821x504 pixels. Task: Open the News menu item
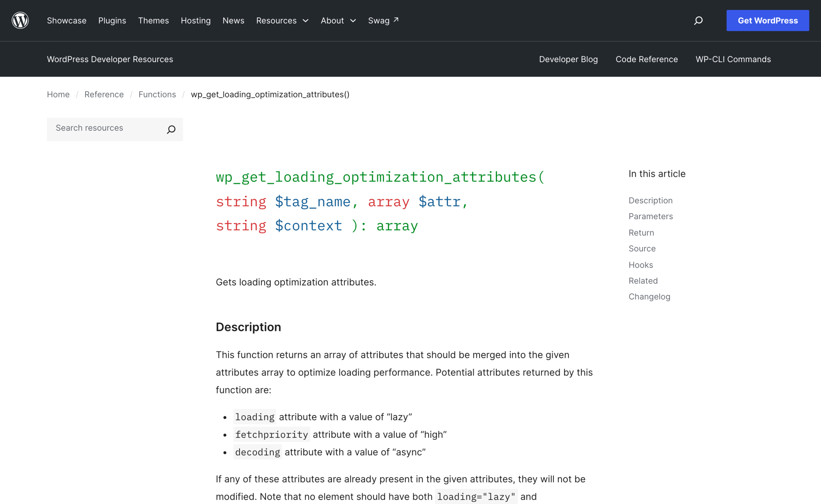click(233, 21)
